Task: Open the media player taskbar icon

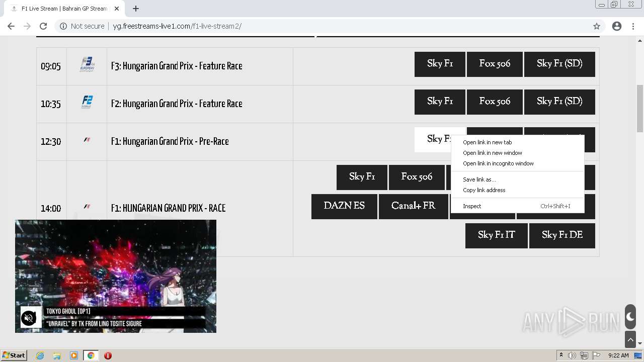Action: pos(74,355)
